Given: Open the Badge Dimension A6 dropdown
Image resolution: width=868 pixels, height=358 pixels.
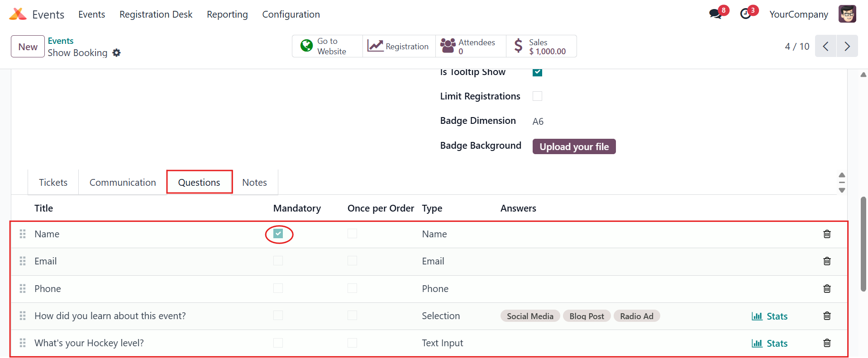Looking at the screenshot, I should [x=538, y=121].
